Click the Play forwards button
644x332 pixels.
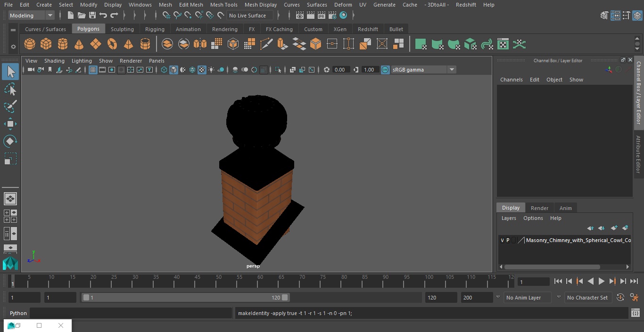click(x=602, y=281)
